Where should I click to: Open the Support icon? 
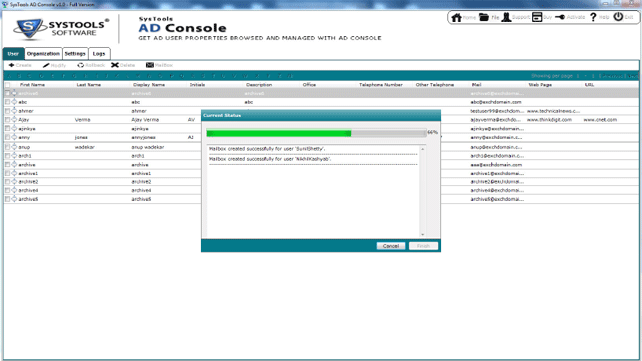click(506, 17)
